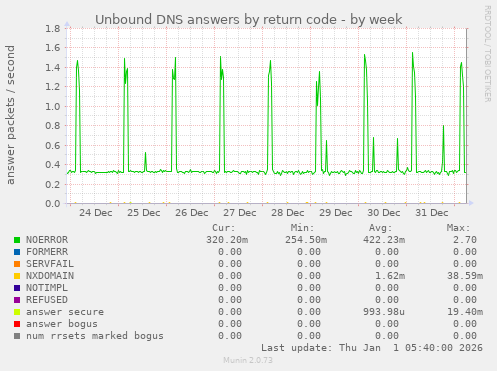Select the 'num rrsets marked bogus' label
This screenshot has width=497, height=371.
[95, 336]
